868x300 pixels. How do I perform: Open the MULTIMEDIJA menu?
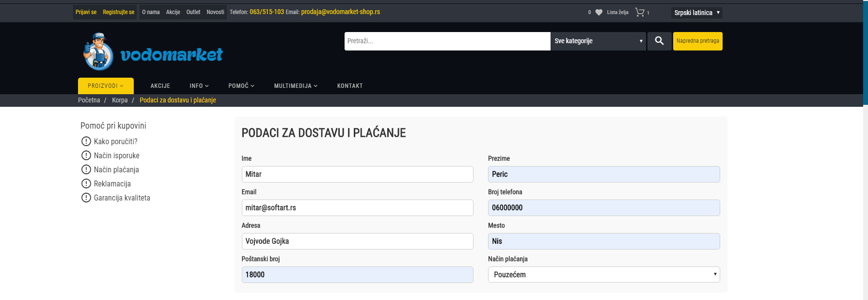pyautogui.click(x=296, y=86)
